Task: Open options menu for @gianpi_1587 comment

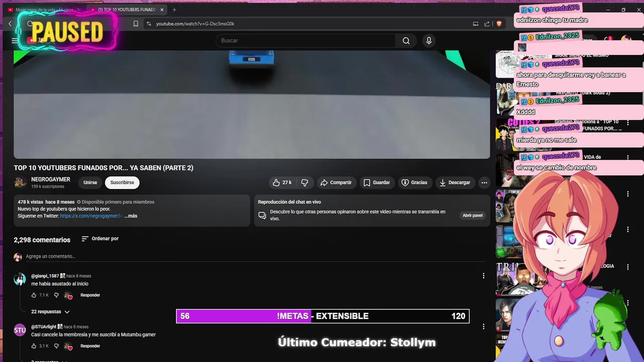Action: (484, 276)
